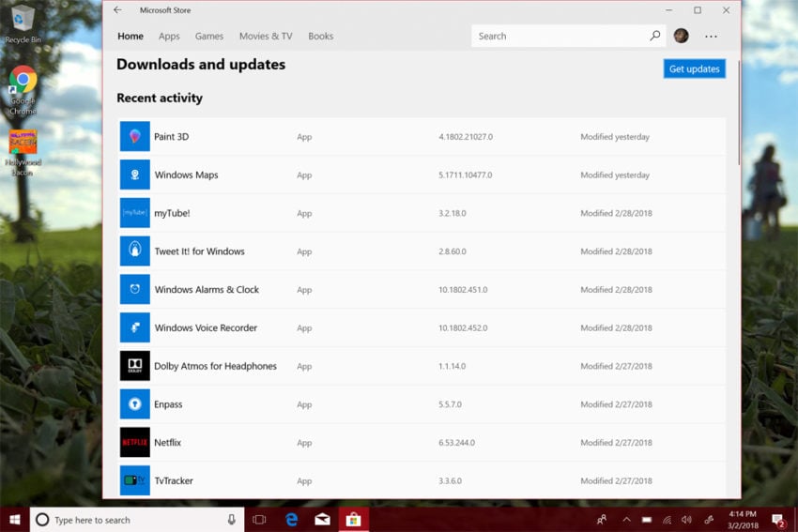Click Tweet It! for Windows name
This screenshot has height=532, width=798.
pyautogui.click(x=199, y=251)
